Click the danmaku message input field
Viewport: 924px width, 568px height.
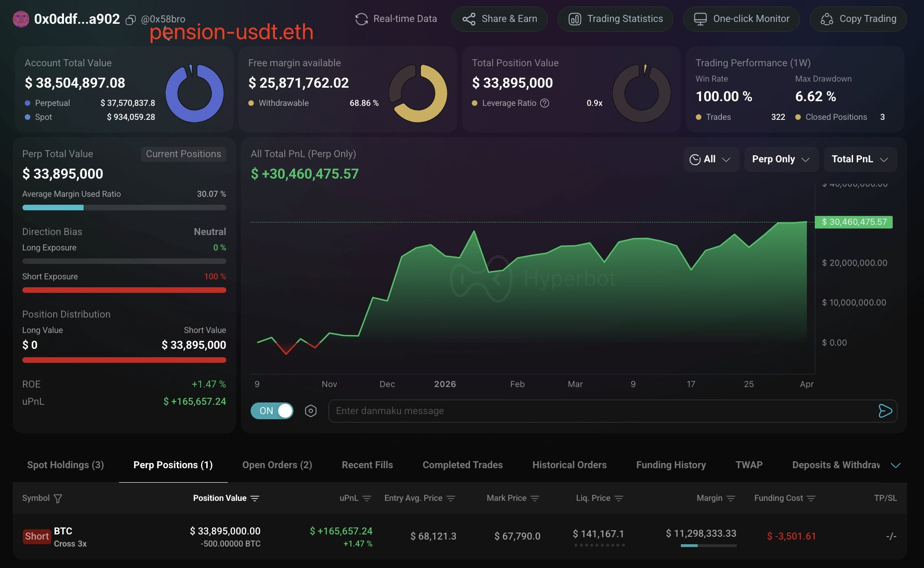tap(602, 411)
